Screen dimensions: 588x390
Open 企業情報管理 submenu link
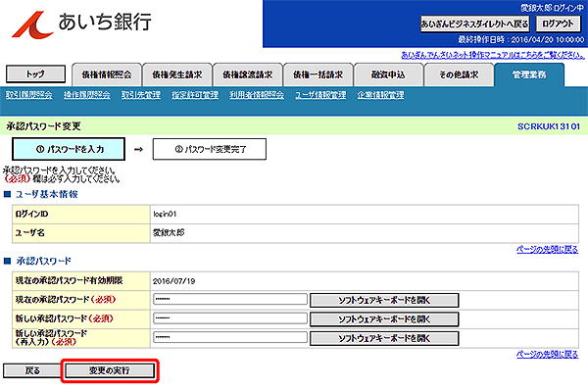pos(380,95)
